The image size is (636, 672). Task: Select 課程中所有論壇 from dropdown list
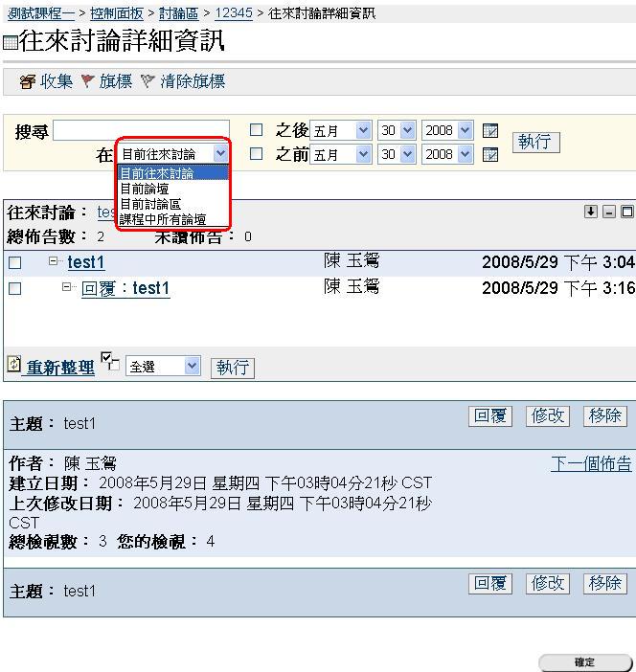[163, 219]
